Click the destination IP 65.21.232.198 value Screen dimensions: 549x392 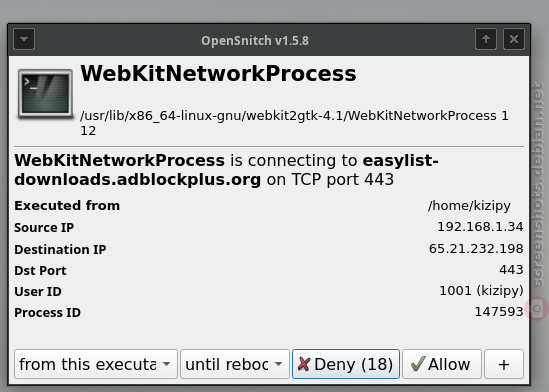tap(476, 248)
